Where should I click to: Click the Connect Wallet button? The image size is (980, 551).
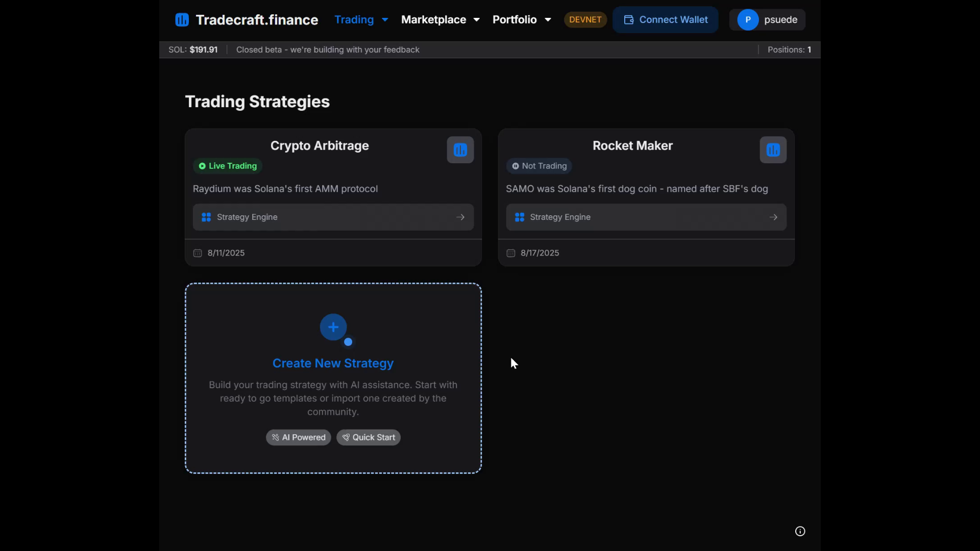665,20
